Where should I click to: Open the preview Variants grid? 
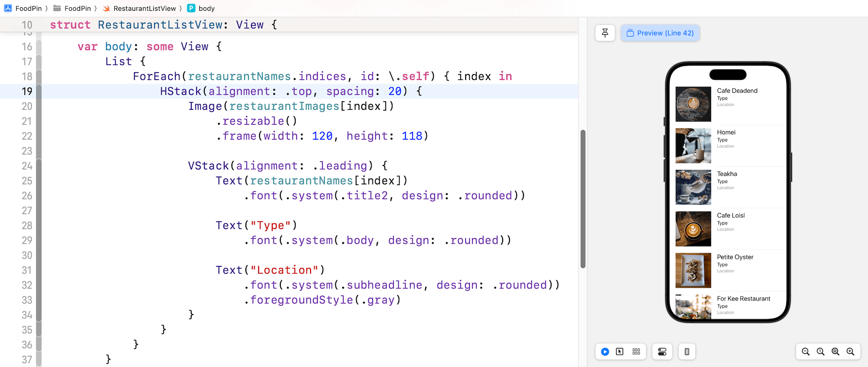point(636,352)
